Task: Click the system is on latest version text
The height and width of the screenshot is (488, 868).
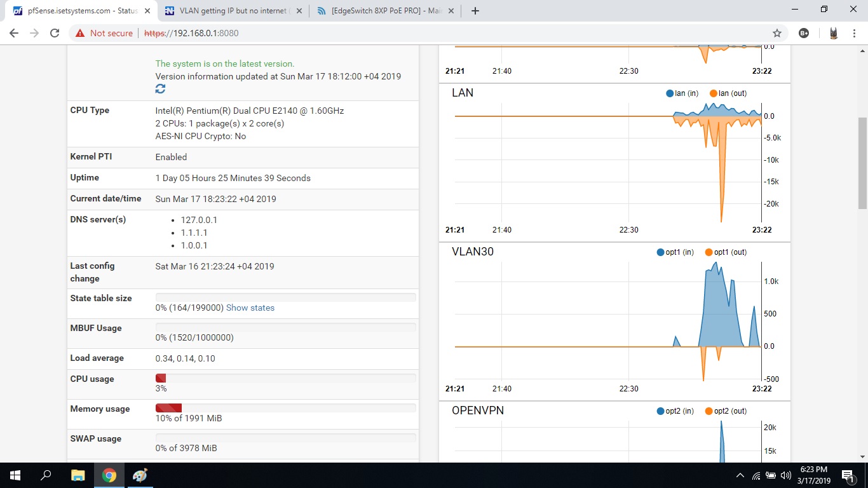Action: pyautogui.click(x=225, y=64)
